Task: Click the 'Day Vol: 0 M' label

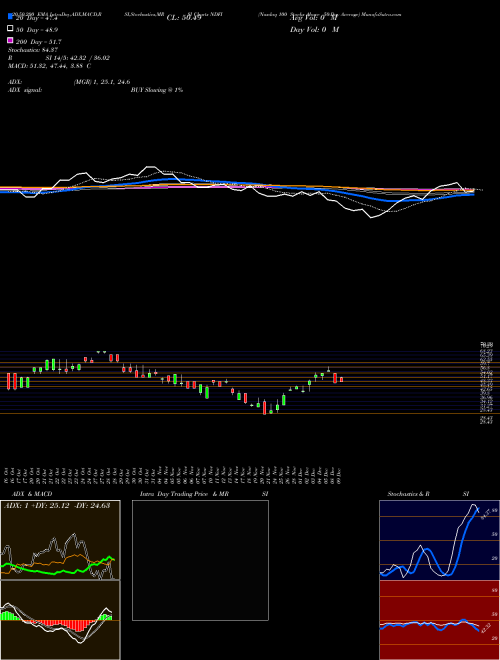Action: click(x=314, y=30)
